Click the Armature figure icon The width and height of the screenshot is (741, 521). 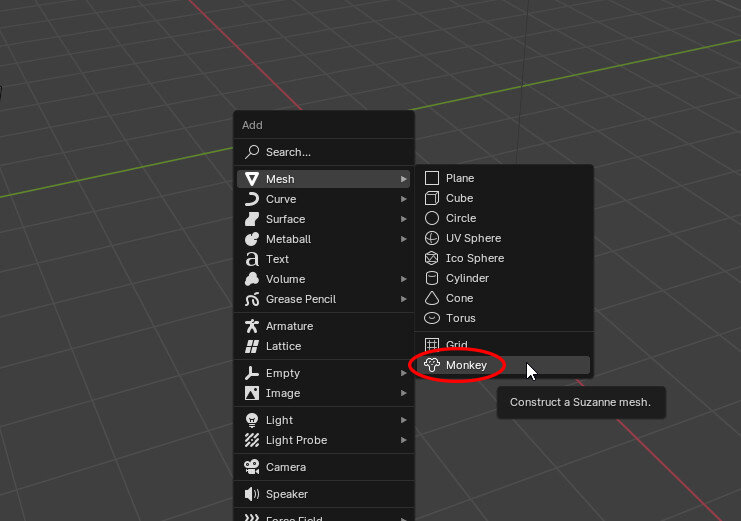(x=252, y=326)
